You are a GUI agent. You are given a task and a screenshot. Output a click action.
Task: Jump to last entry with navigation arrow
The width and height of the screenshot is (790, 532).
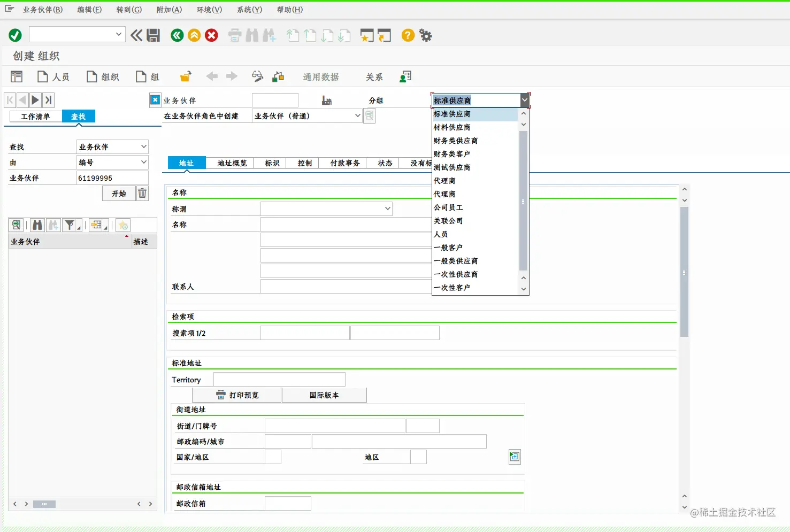click(48, 100)
